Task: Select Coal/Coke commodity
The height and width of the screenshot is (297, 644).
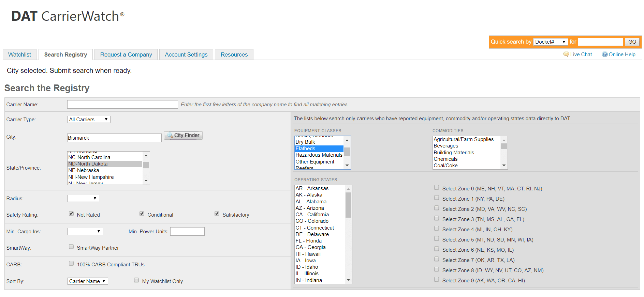Action: coord(467,166)
